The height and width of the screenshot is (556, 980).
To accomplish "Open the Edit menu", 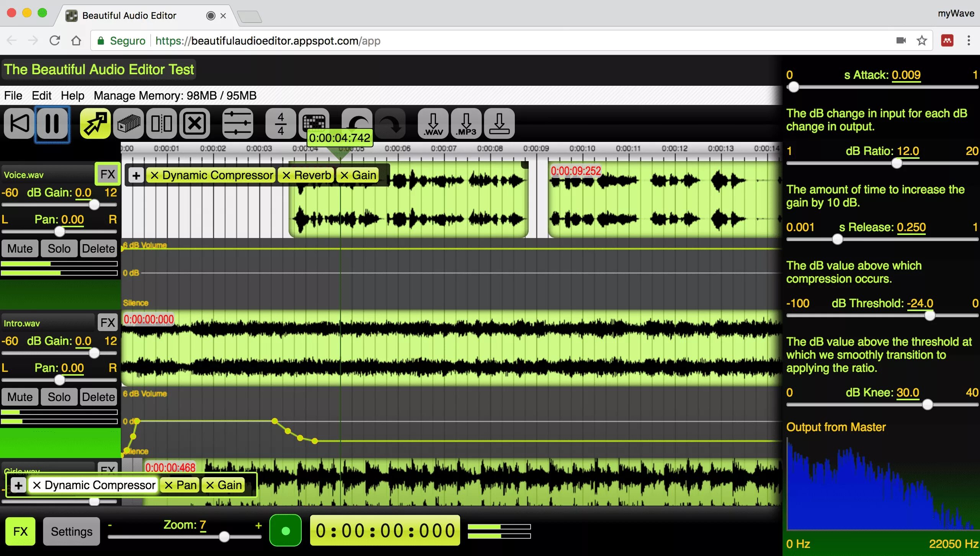I will 41,95.
